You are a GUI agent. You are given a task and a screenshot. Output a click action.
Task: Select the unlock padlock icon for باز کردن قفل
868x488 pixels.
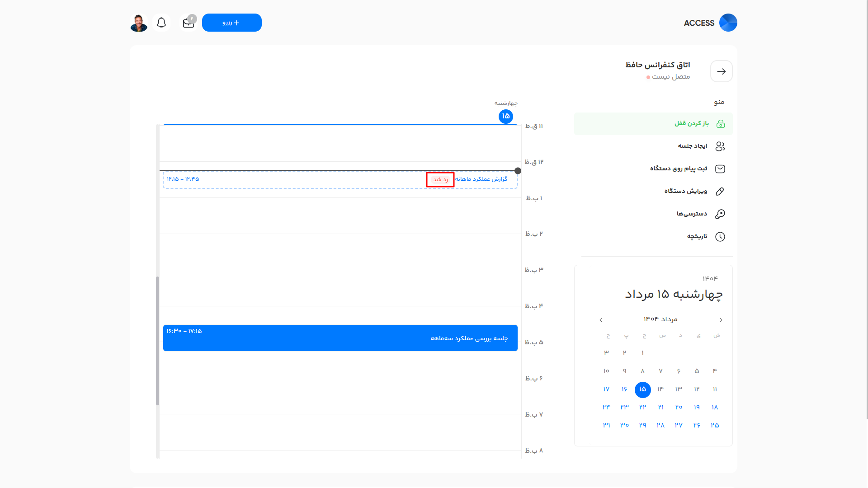point(721,123)
